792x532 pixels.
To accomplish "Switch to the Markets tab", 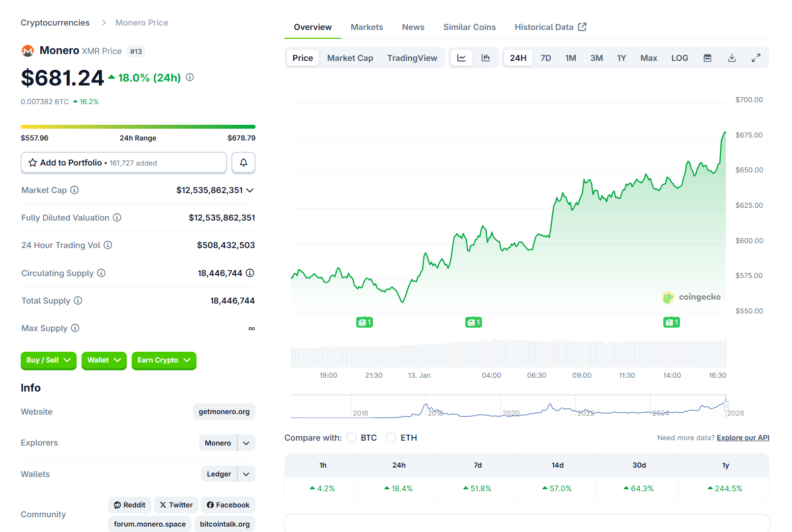I will (367, 27).
